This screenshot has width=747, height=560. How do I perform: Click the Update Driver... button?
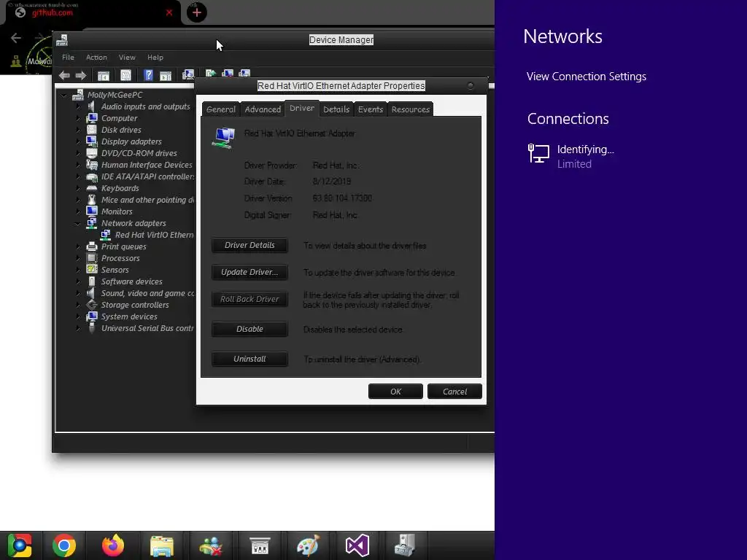(249, 273)
